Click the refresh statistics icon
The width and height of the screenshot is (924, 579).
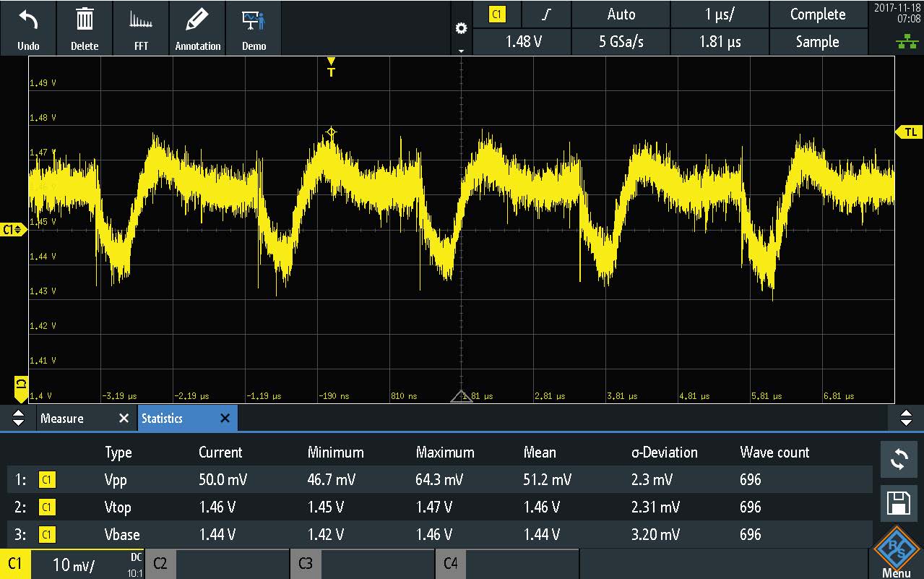(899, 460)
